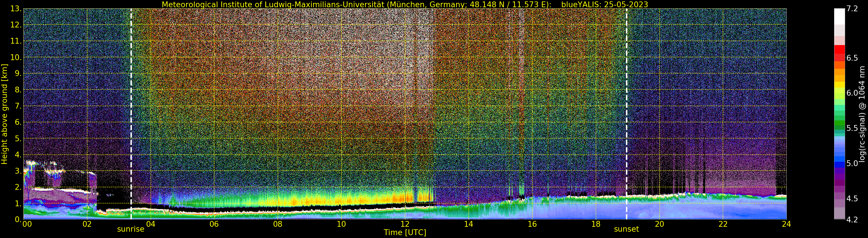Click the '4.2' colorbar value
The height and width of the screenshot is (238, 868).
click(x=852, y=220)
